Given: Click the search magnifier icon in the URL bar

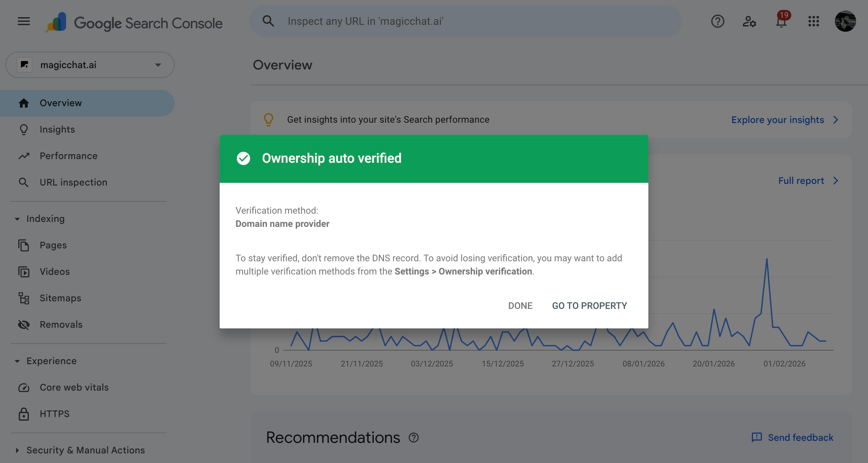Looking at the screenshot, I should click(268, 21).
